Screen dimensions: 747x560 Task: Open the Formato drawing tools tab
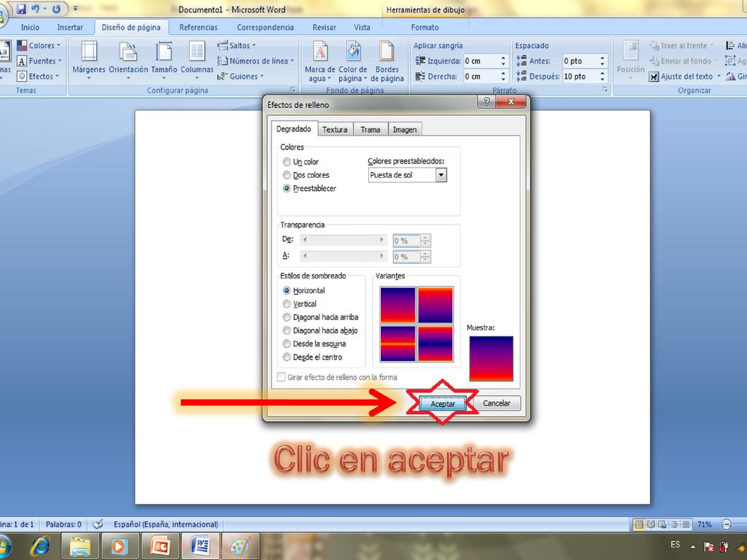[x=425, y=28]
